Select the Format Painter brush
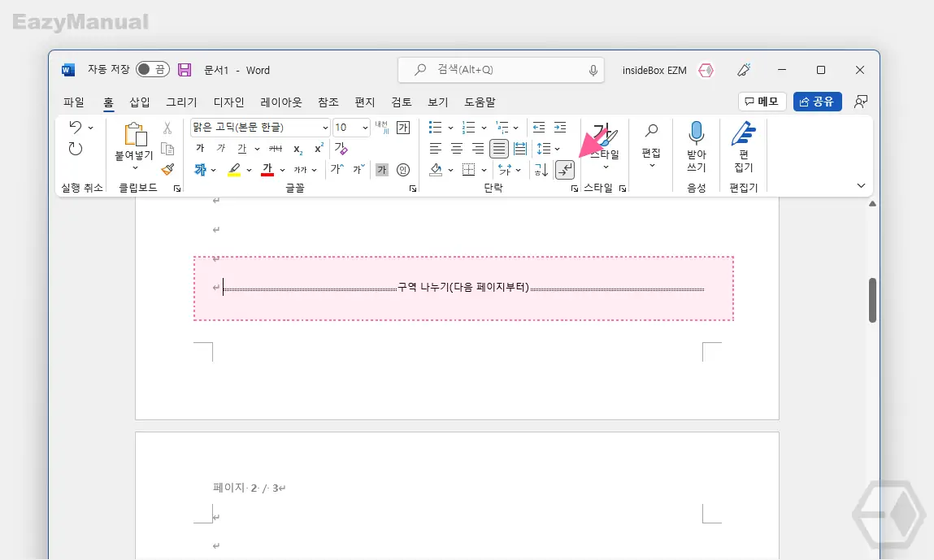The image size is (934, 560). (x=167, y=170)
